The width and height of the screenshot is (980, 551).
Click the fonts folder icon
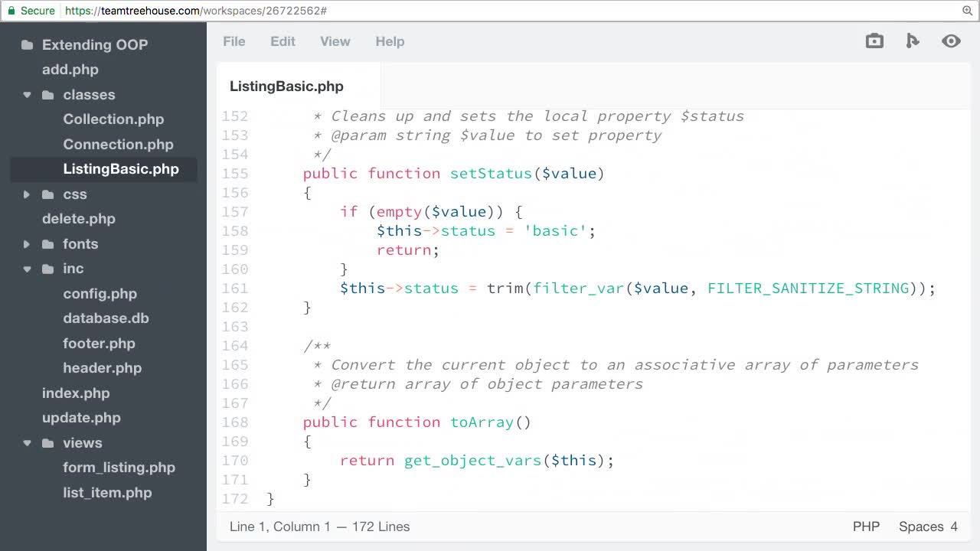click(x=48, y=244)
